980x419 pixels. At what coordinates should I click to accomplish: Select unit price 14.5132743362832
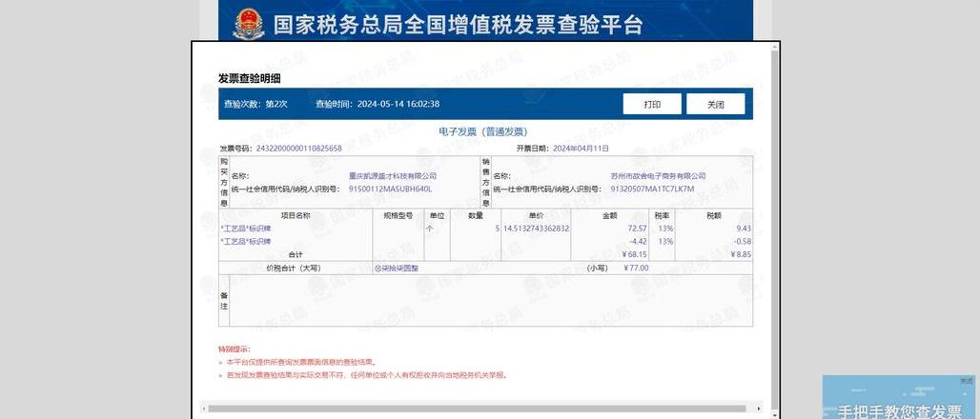pos(537,229)
